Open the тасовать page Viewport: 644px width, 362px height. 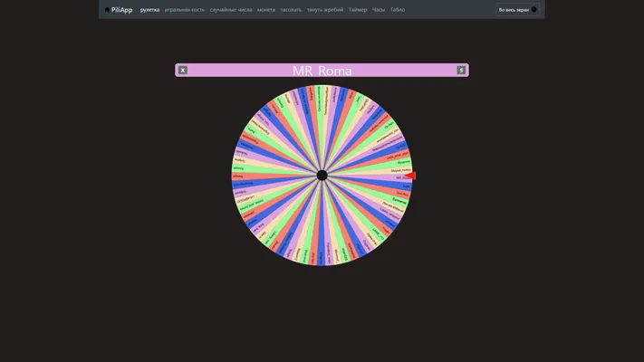[291, 10]
